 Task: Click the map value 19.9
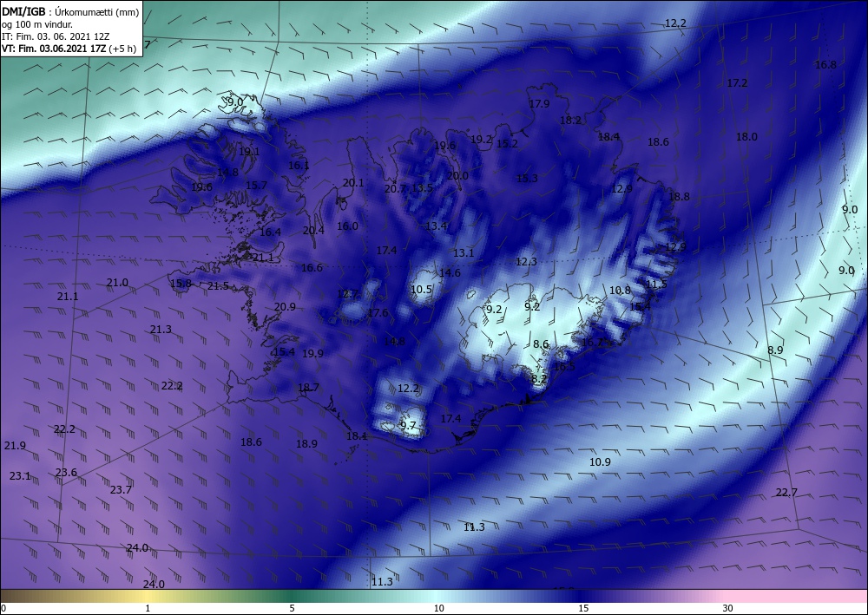312,353
